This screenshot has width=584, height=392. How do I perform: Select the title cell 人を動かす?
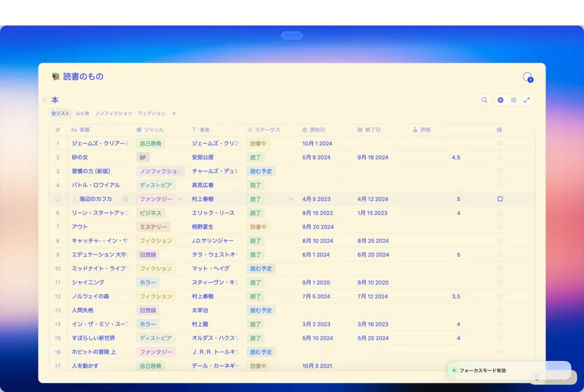point(85,366)
